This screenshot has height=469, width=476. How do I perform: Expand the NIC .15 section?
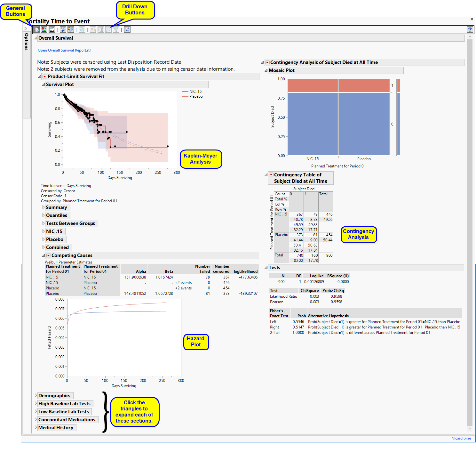point(44,231)
